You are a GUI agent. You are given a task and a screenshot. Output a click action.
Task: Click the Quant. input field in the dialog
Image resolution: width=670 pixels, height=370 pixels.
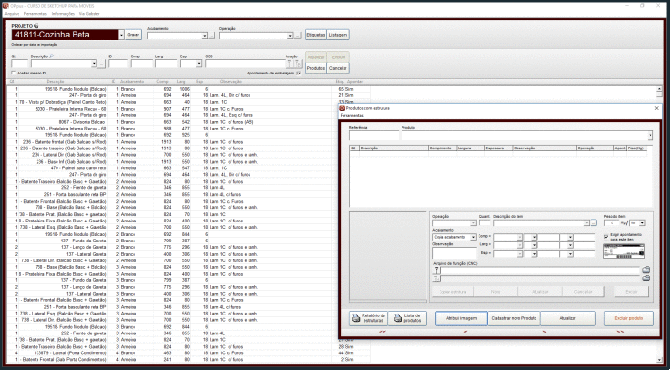tap(485, 223)
